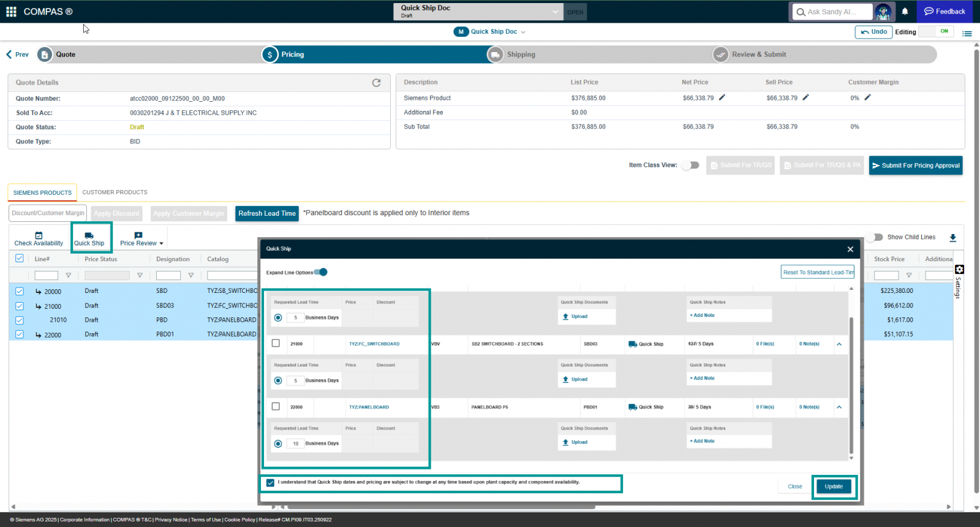
Task: Refresh Quote Details panel
Action: (x=377, y=83)
